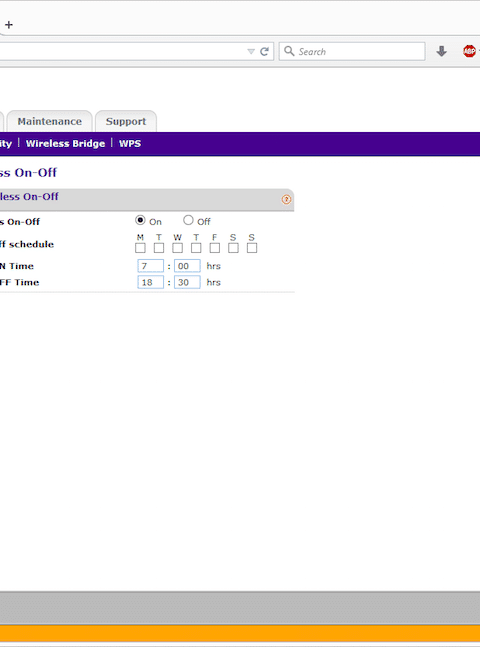480x647 pixels.
Task: Check the Monday schedule checkbox
Action: point(140,248)
